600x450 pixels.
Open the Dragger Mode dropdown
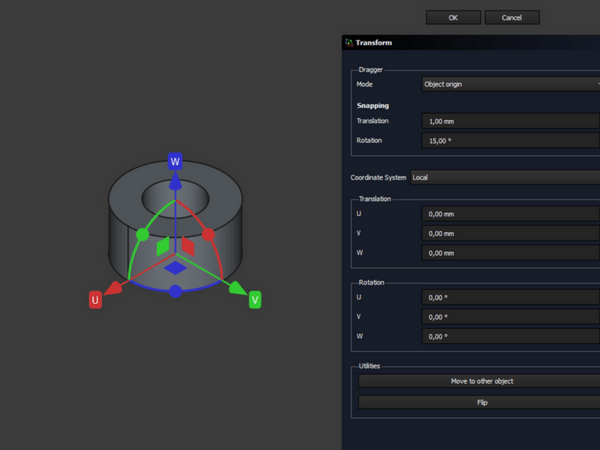tap(510, 84)
